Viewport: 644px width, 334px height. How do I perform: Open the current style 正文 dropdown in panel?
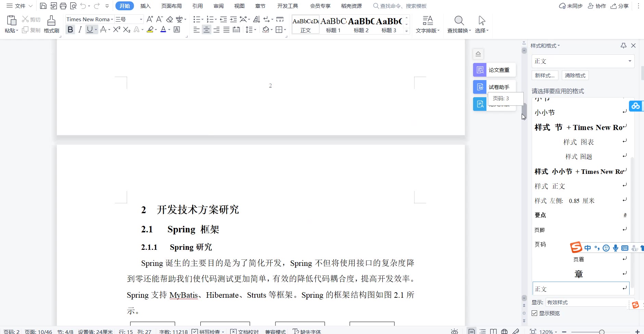point(630,61)
